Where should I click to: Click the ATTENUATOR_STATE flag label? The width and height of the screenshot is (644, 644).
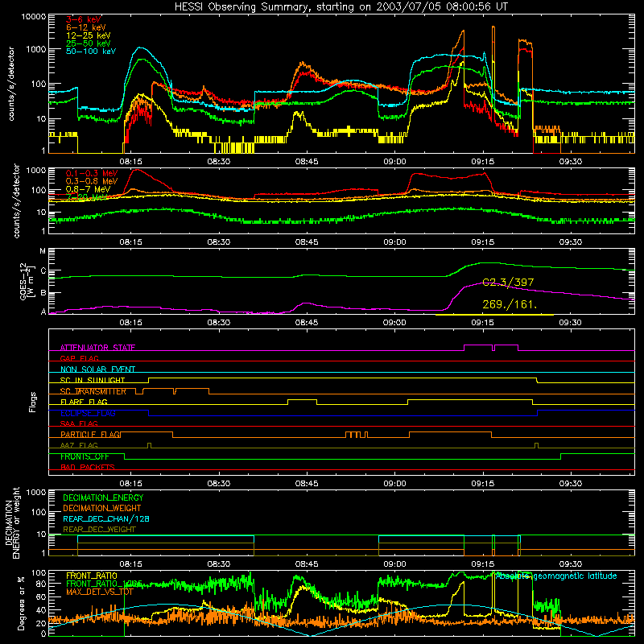pyautogui.click(x=97, y=348)
